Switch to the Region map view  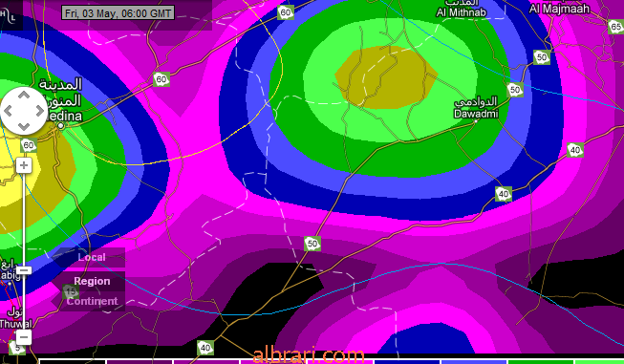92,281
